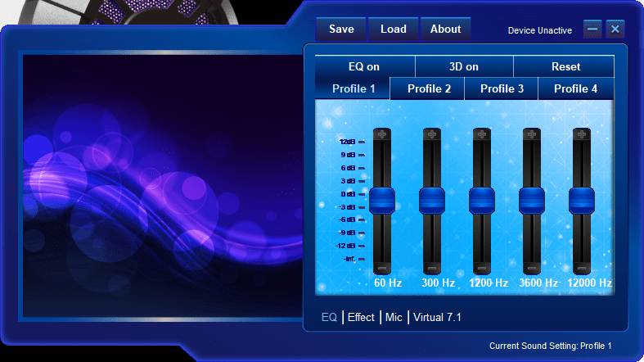Switch to the Profile 1 tab
The width and height of the screenshot is (644, 362).
[354, 88]
